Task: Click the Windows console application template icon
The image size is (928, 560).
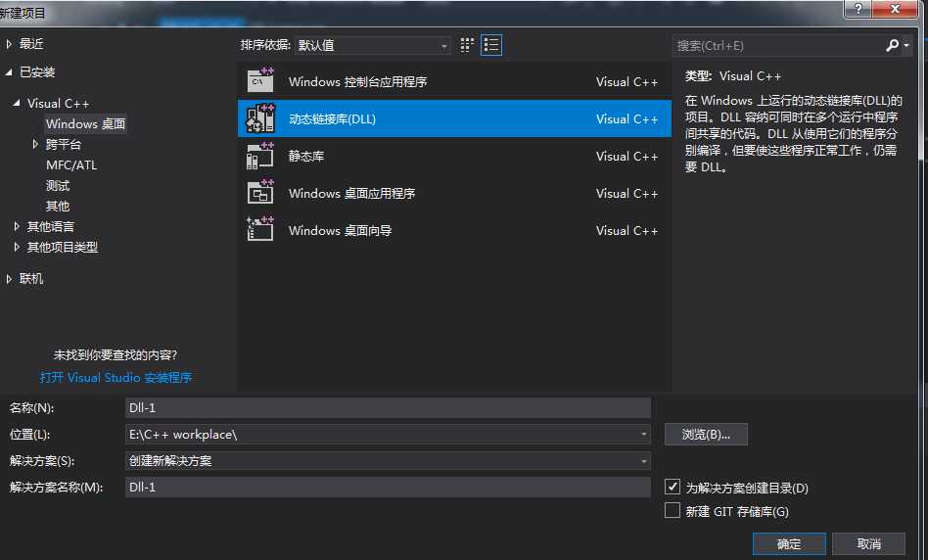Action: click(x=260, y=81)
